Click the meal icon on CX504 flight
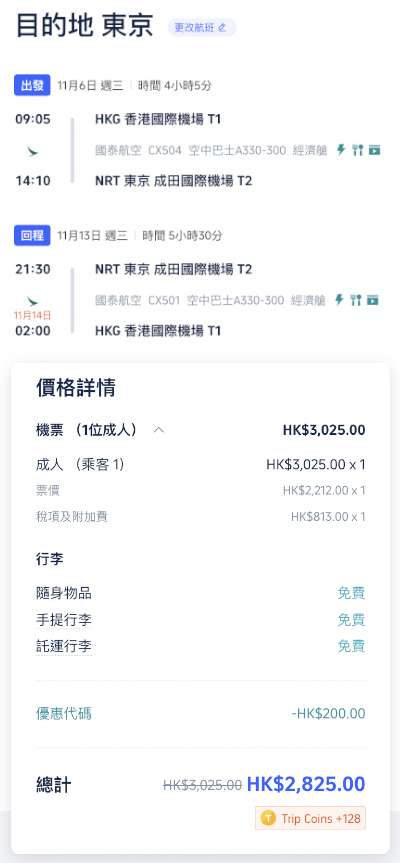This screenshot has height=863, width=400. [358, 150]
